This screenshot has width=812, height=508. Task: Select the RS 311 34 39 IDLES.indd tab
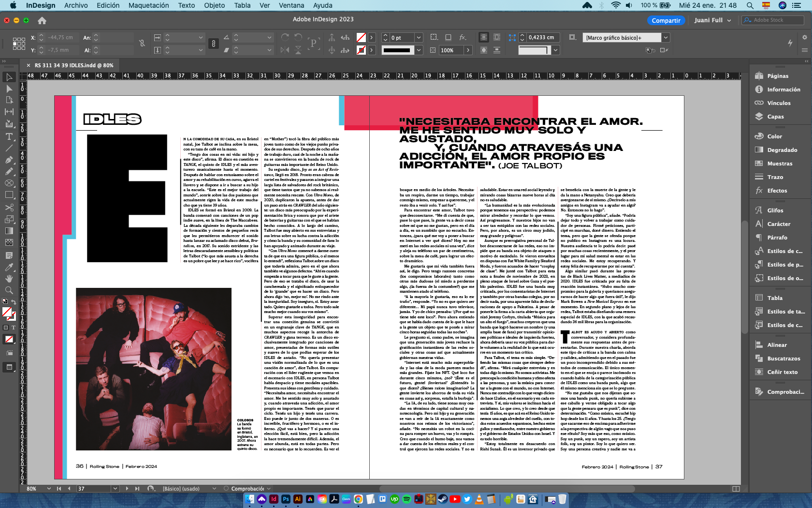tap(74, 65)
